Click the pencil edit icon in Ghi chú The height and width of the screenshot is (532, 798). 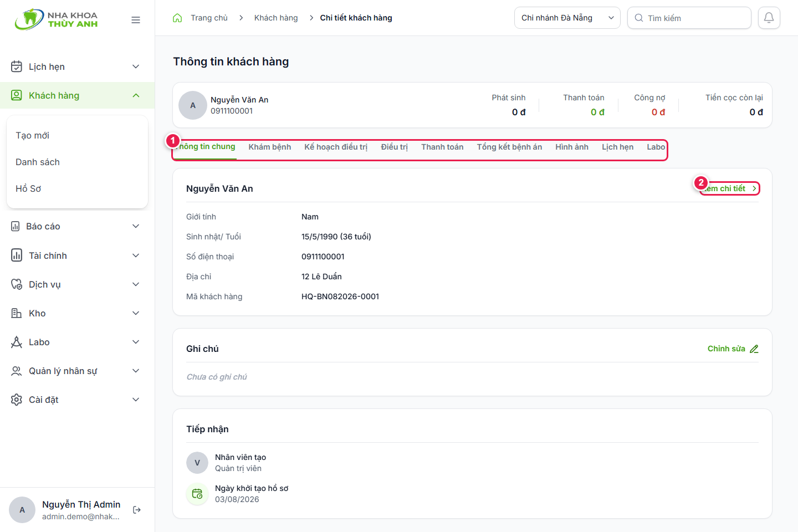click(754, 349)
